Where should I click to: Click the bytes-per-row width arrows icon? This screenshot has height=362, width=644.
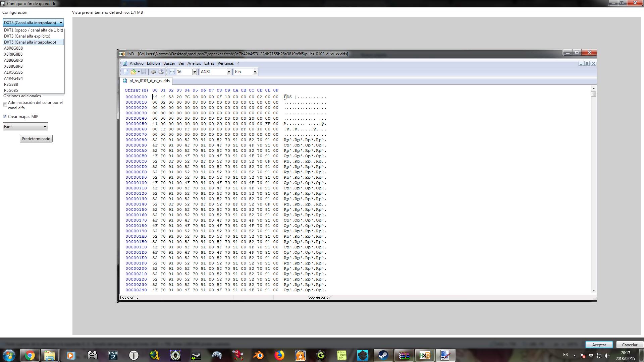coord(172,72)
